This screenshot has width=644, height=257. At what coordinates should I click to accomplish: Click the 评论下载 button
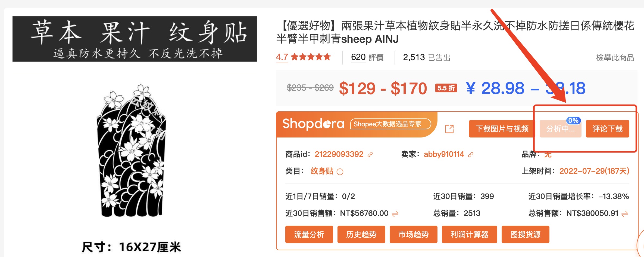(608, 129)
